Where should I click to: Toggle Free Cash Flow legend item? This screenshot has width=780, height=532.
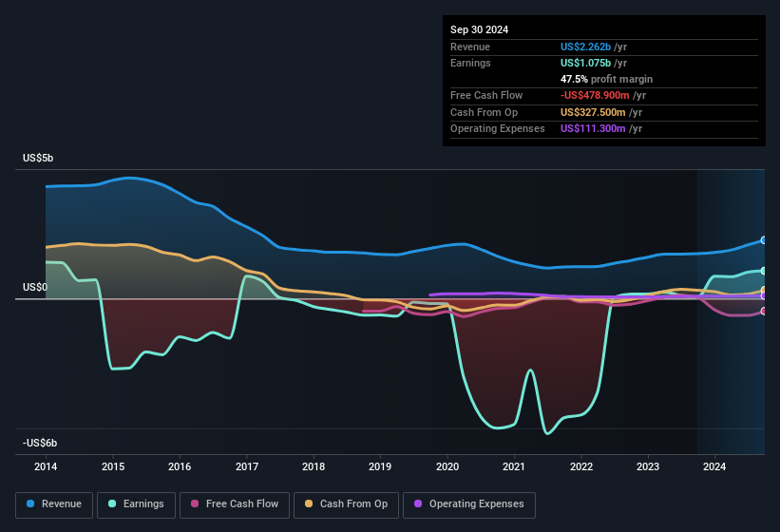pos(237,504)
